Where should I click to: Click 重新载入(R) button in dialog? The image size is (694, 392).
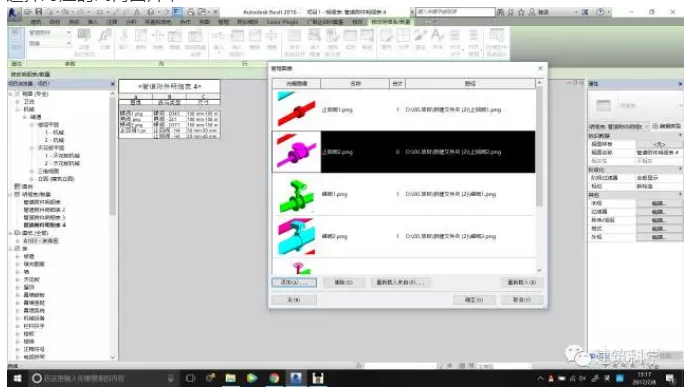coord(521,282)
